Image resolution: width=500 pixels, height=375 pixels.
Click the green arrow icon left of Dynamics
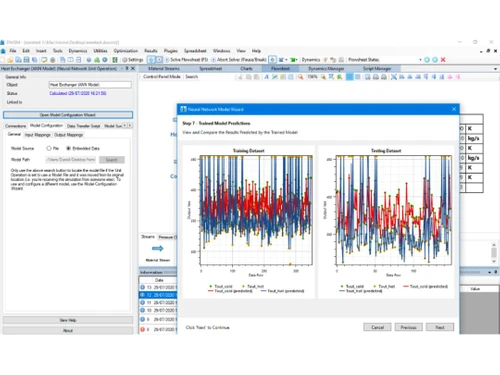pos(292,60)
